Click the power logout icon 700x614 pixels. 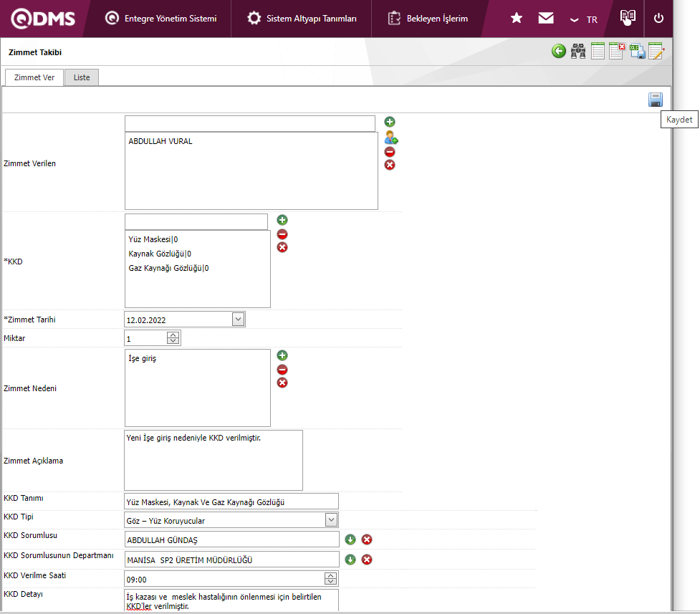(658, 19)
